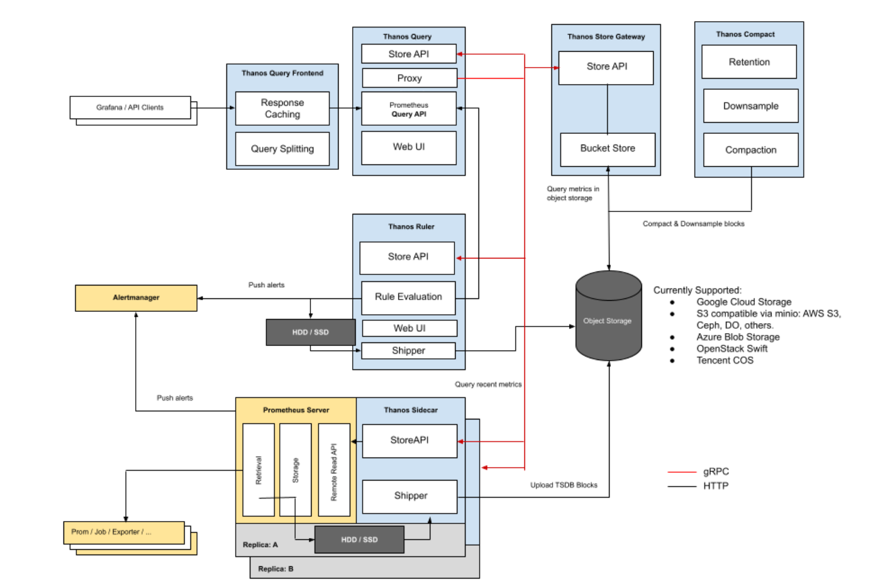
Task: Click the Thanos Ruler title
Action: [411, 226]
